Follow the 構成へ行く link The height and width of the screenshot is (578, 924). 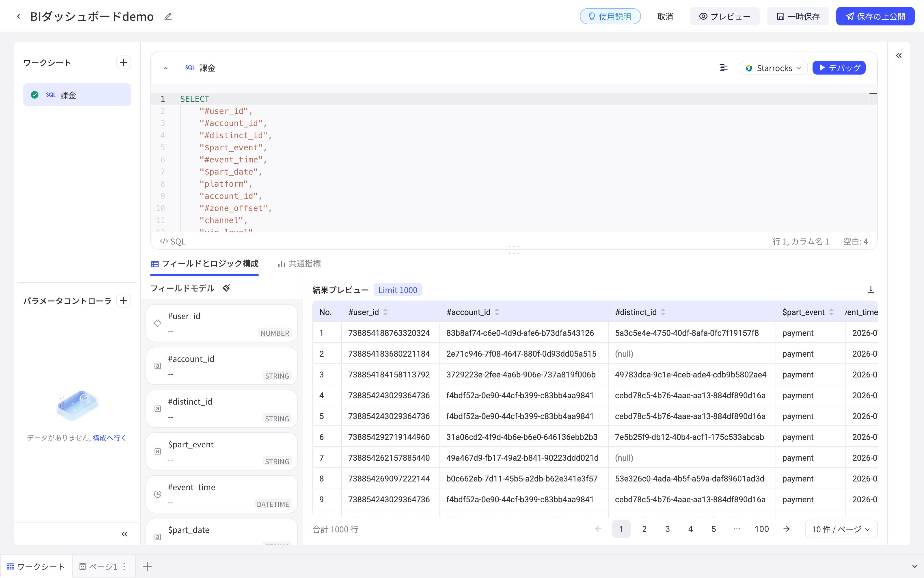click(109, 438)
